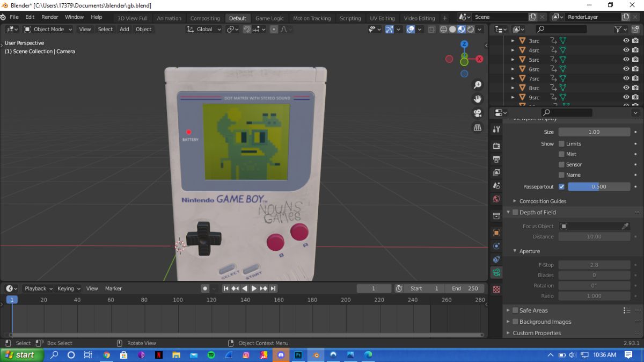Open the Object Mode dropdown
Viewport: 644px width, 362px height.
click(49, 29)
